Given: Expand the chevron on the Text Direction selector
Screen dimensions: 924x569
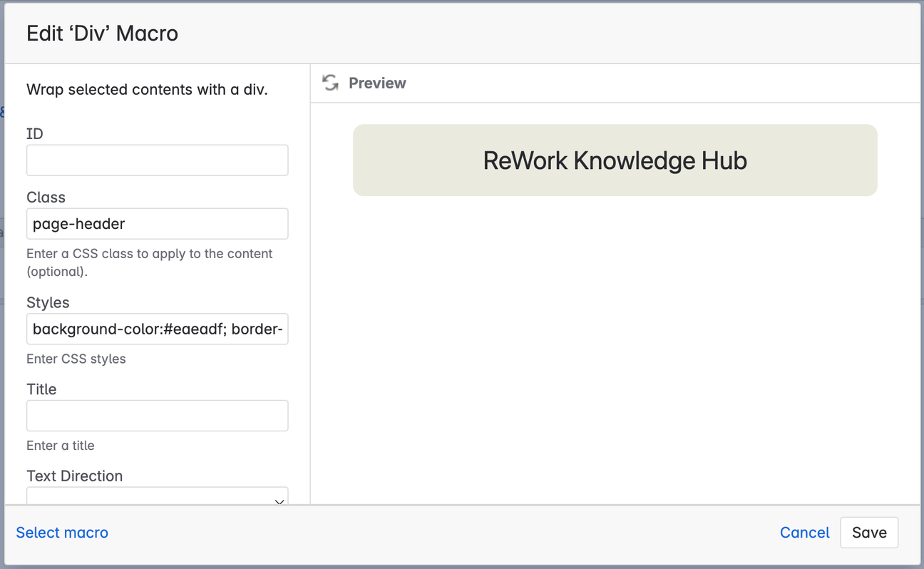Looking at the screenshot, I should click(x=279, y=501).
